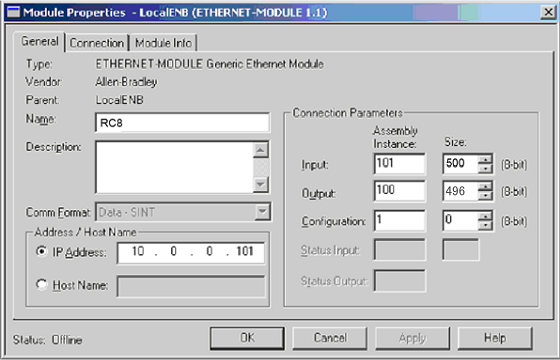
Task: Click Description scrollbar down arrow
Action: pyautogui.click(x=261, y=185)
